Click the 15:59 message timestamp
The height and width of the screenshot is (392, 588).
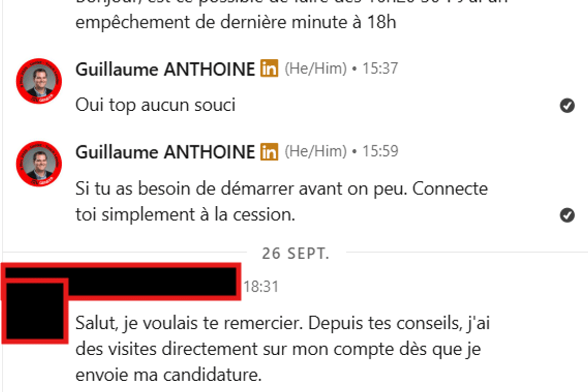pyautogui.click(x=380, y=152)
